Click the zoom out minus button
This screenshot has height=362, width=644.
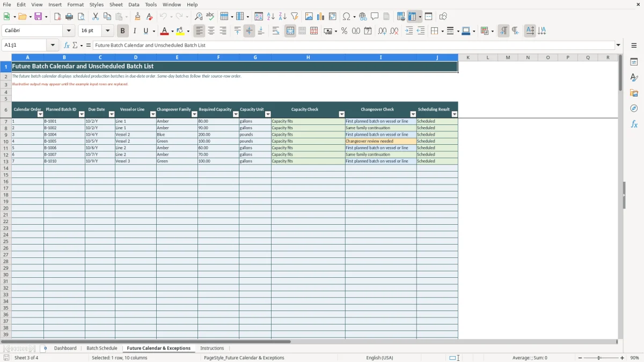tap(580, 358)
